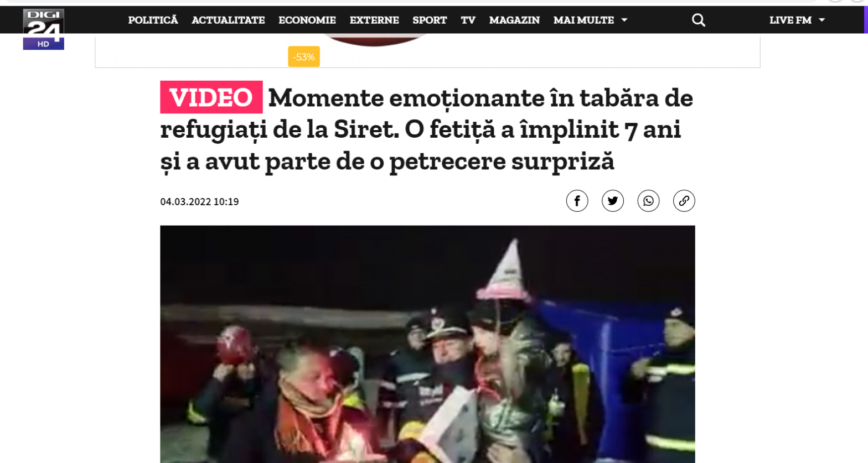Share article via WhatsApp

click(x=648, y=201)
